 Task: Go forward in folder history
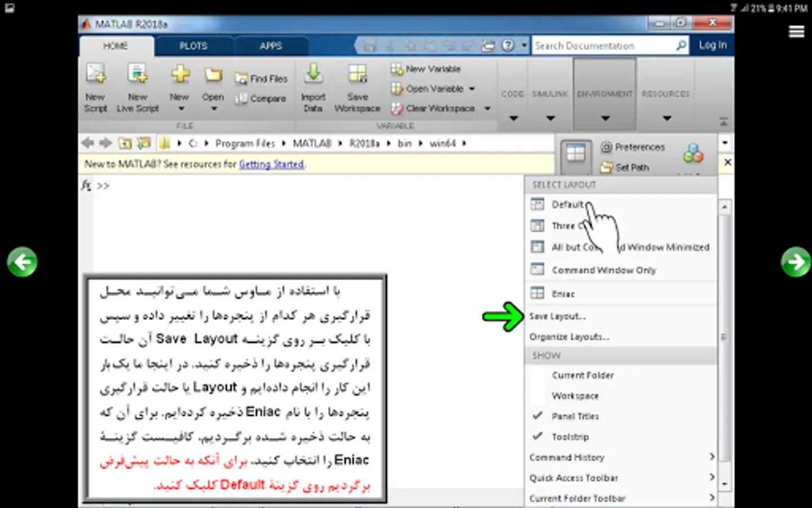[x=105, y=143]
